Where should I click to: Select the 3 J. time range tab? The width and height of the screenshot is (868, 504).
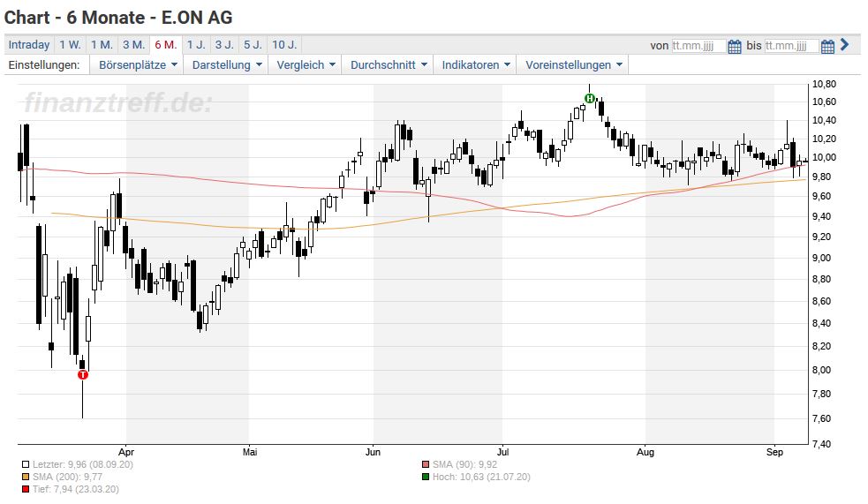click(224, 45)
